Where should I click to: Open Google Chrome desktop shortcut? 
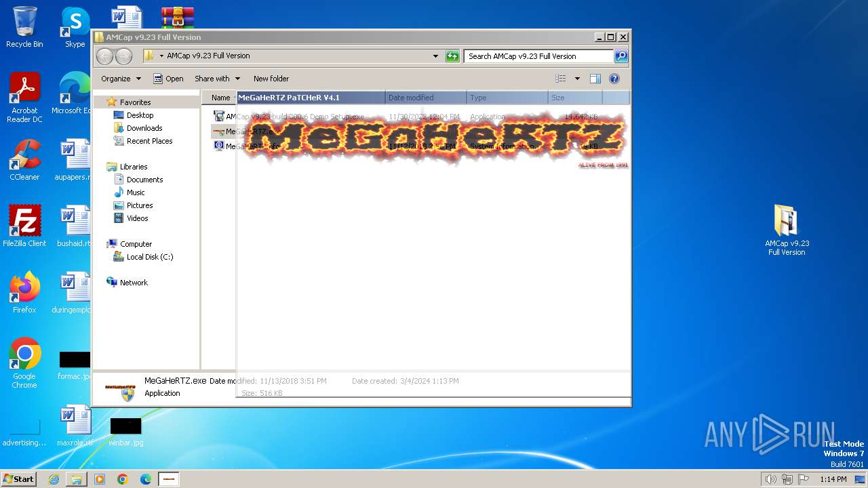click(24, 363)
